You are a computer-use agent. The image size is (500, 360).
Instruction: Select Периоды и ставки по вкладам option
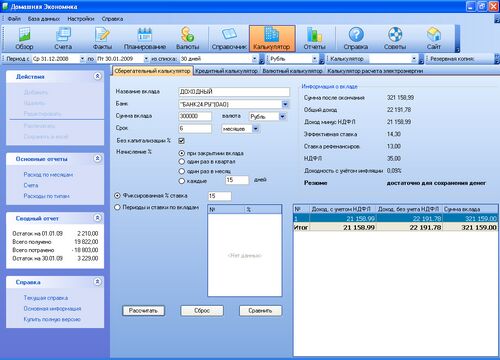(117, 207)
